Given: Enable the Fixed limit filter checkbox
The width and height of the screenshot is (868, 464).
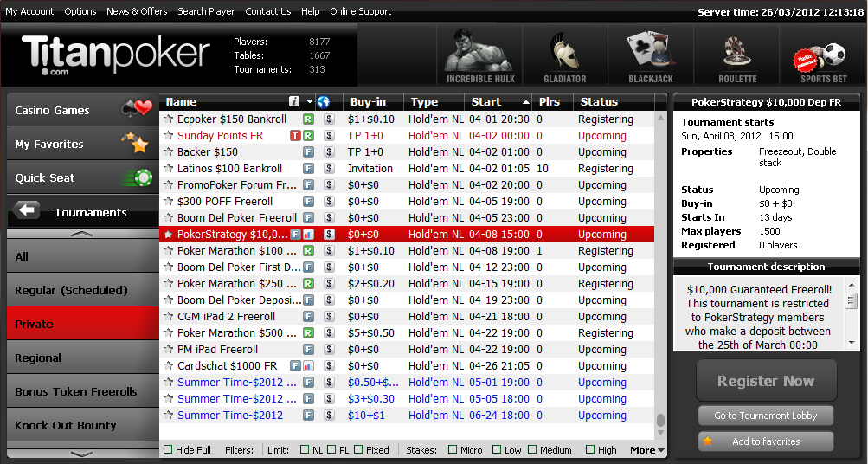Looking at the screenshot, I should pos(358,449).
